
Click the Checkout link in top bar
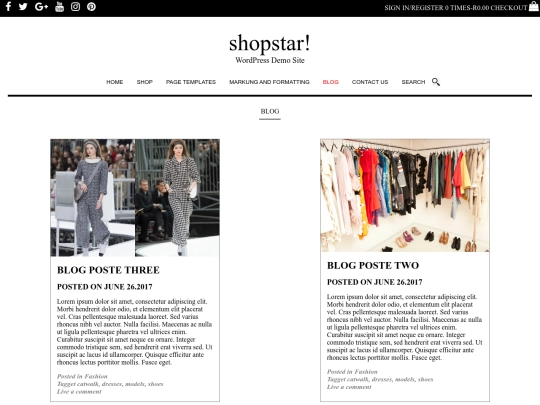(509, 8)
